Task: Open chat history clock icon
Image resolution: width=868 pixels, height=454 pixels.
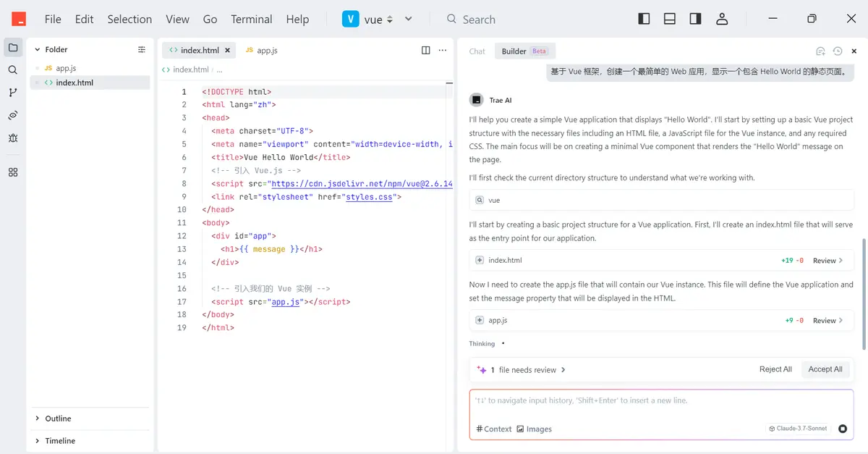Action: [838, 51]
